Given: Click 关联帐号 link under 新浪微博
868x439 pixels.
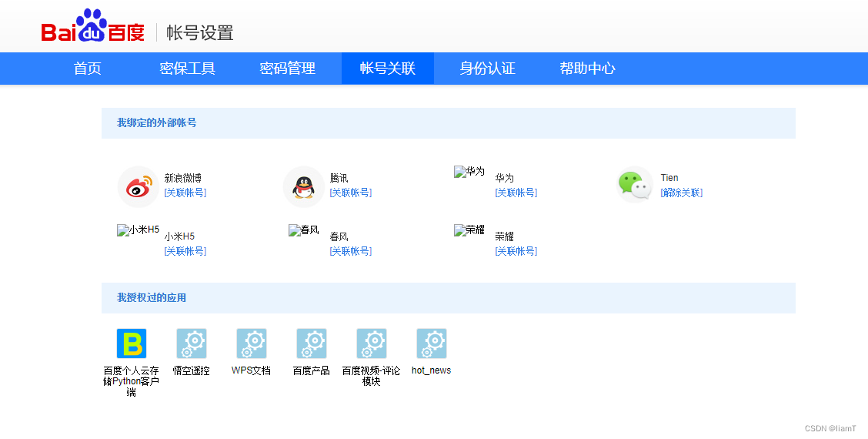Looking at the screenshot, I should 185,193.
